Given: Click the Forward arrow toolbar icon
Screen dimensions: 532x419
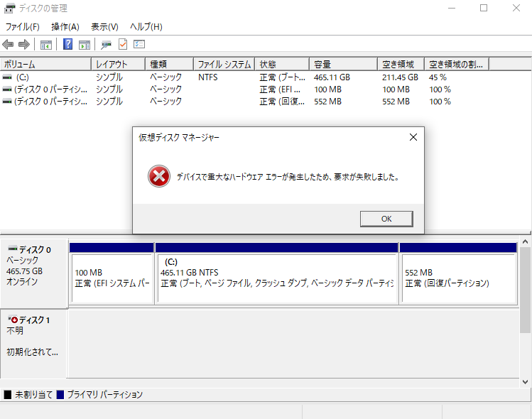Looking at the screenshot, I should pyautogui.click(x=24, y=44).
